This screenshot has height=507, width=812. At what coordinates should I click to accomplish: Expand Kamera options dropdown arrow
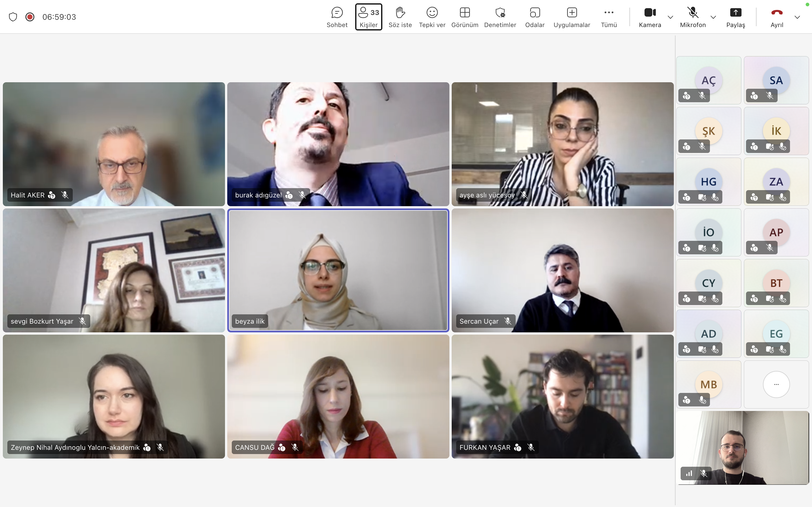pos(670,17)
